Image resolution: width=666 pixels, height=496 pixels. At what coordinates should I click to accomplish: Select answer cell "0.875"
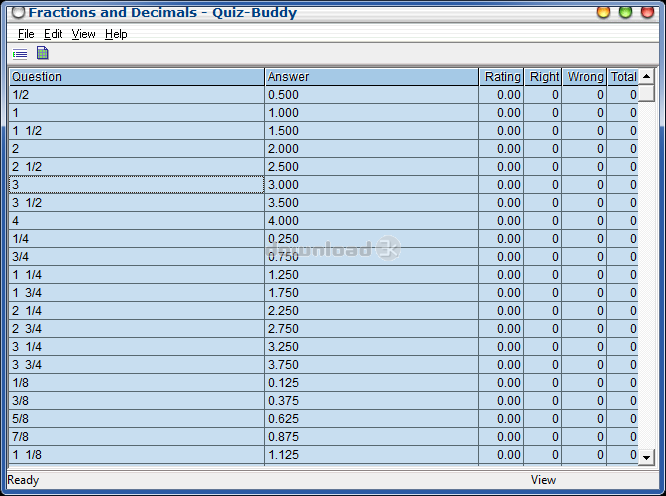point(372,437)
